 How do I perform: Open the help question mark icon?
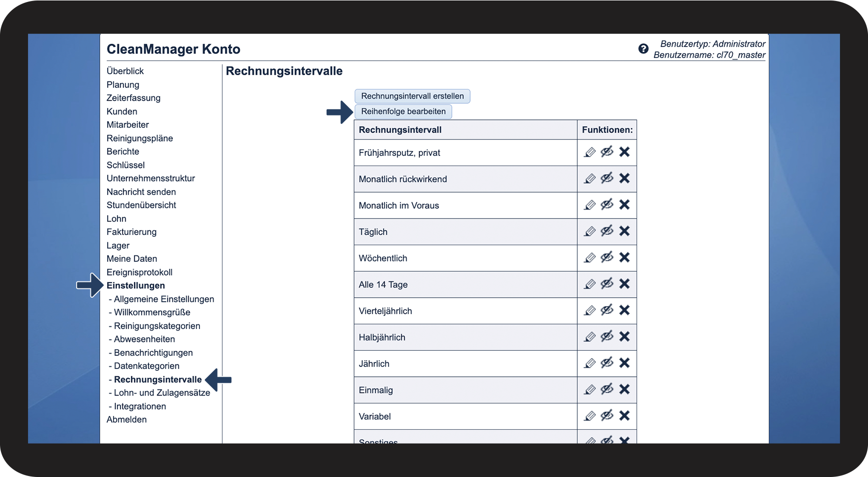coord(643,49)
